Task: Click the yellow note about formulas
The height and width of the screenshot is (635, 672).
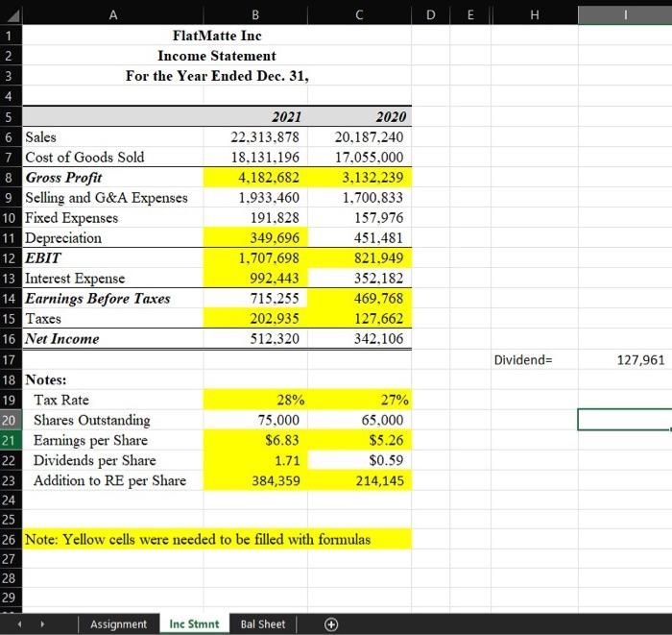Action: tap(217, 539)
